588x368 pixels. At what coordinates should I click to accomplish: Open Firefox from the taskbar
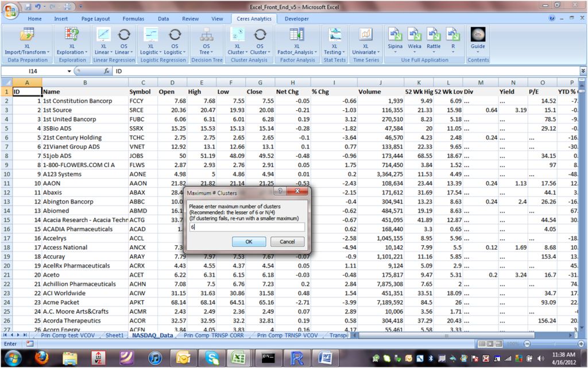pyautogui.click(x=41, y=358)
